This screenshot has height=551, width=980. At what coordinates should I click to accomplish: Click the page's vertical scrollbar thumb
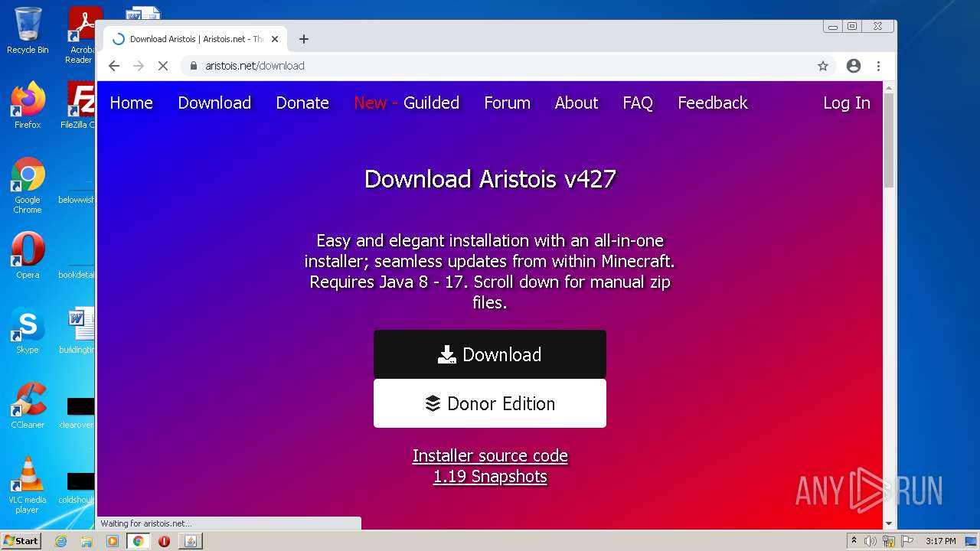[889, 140]
